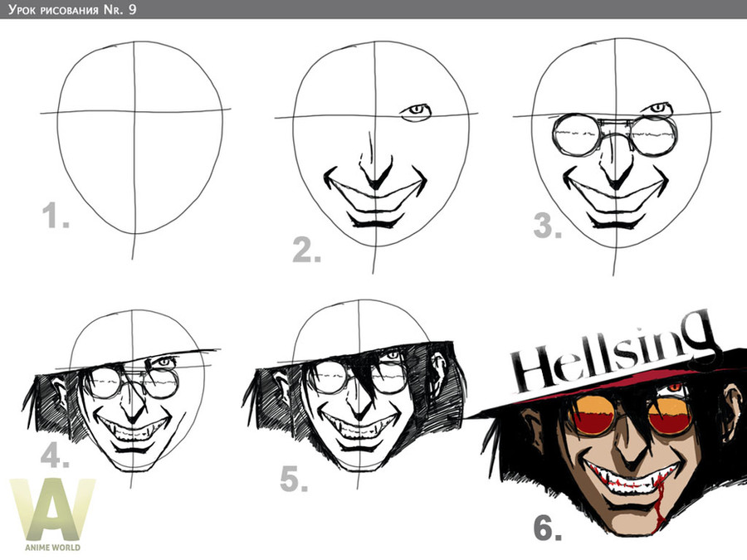Select the step 1 blank head outline sketch
This screenshot has width=747, height=560.
click(136, 150)
